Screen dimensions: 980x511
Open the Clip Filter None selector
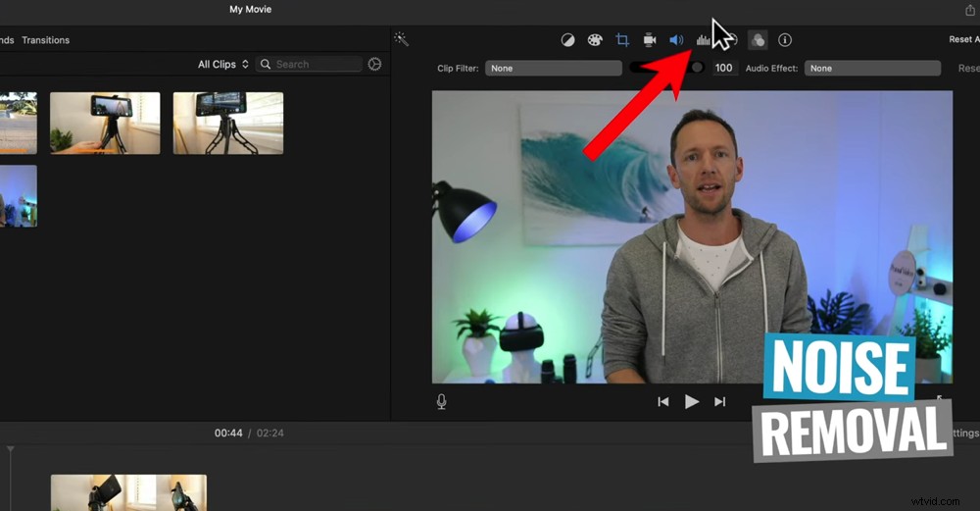point(553,69)
